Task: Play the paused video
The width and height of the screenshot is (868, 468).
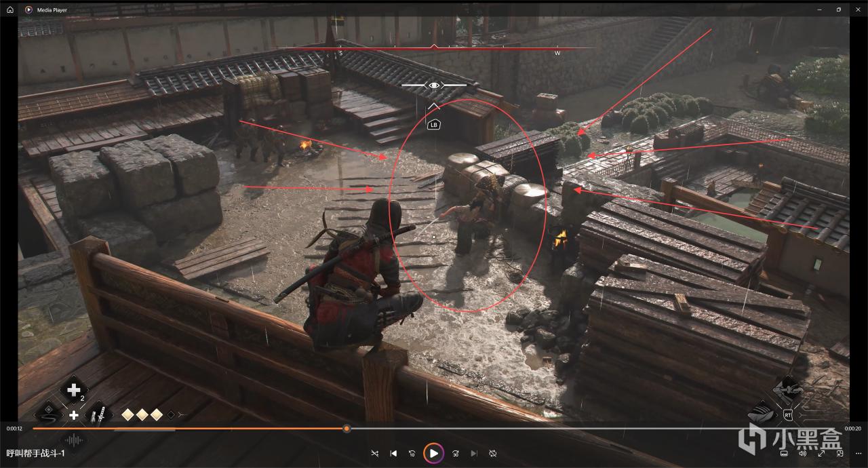Action: click(x=434, y=453)
